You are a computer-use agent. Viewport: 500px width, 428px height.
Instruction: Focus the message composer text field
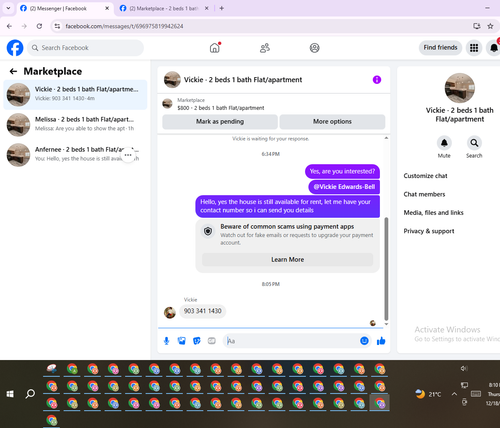(x=291, y=341)
